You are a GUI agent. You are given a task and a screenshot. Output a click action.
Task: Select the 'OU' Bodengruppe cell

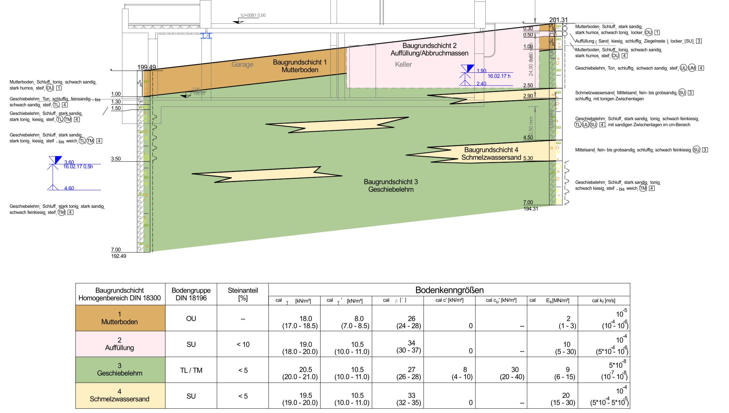pyautogui.click(x=191, y=319)
